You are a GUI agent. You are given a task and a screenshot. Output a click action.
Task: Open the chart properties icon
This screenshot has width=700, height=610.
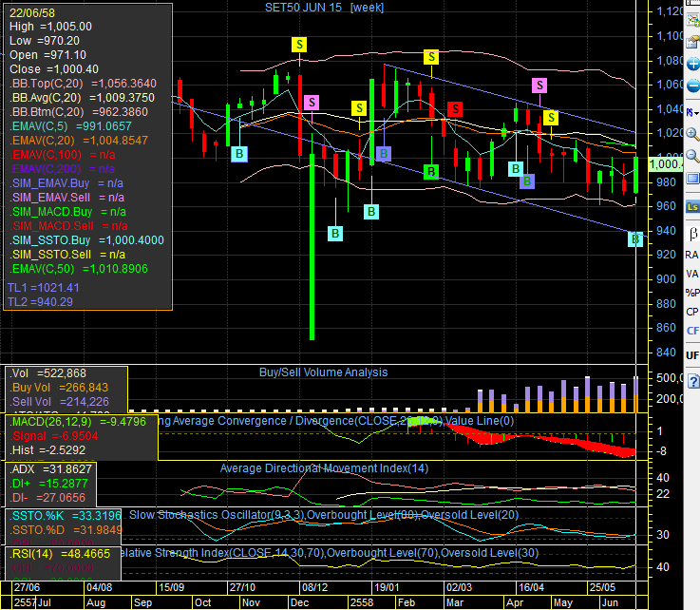692,42
